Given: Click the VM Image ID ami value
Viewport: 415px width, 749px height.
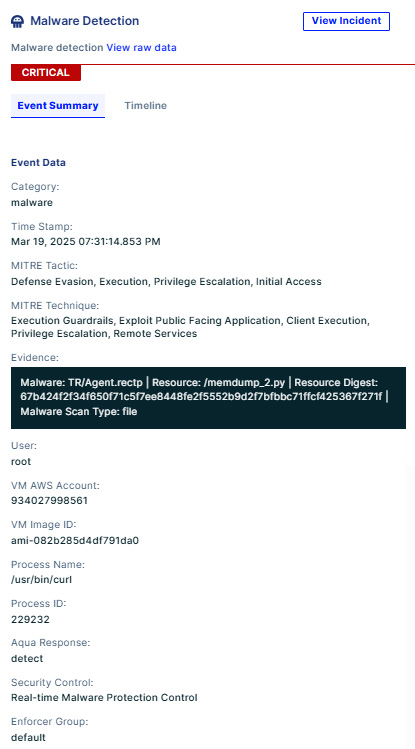Looking at the screenshot, I should click(75, 541).
